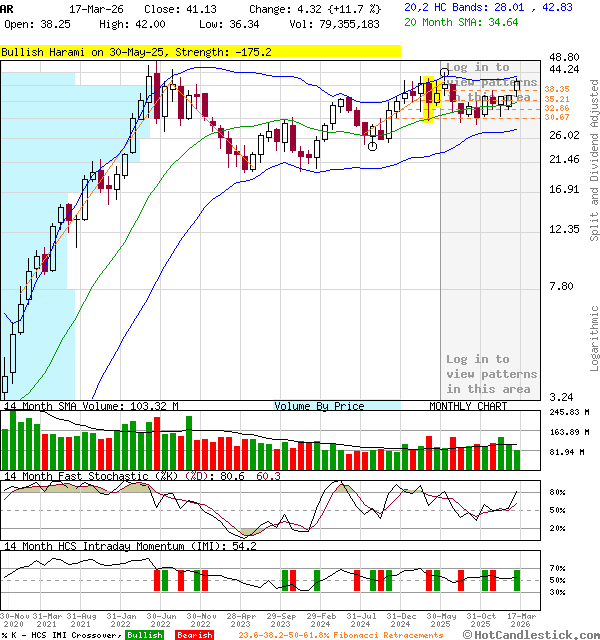Image resolution: width=600 pixels, height=640 pixels.
Task: Click the AR ticker symbol
Action: [x=8, y=7]
